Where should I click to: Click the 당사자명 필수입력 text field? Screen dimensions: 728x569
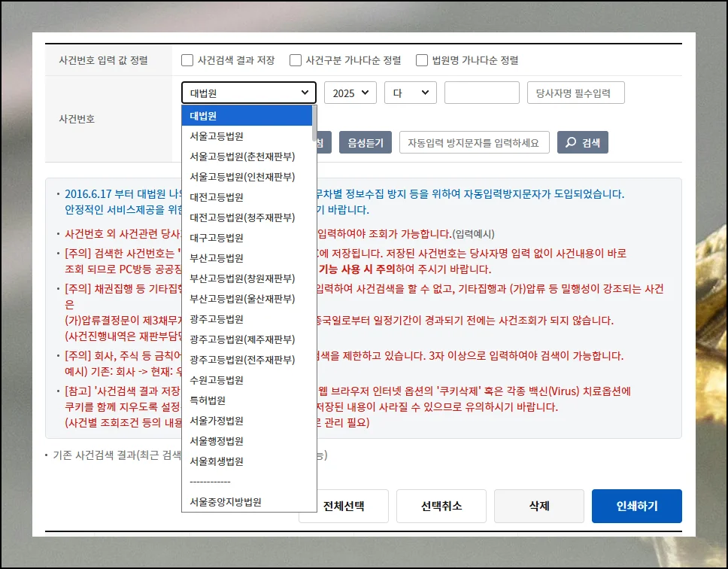[575, 93]
